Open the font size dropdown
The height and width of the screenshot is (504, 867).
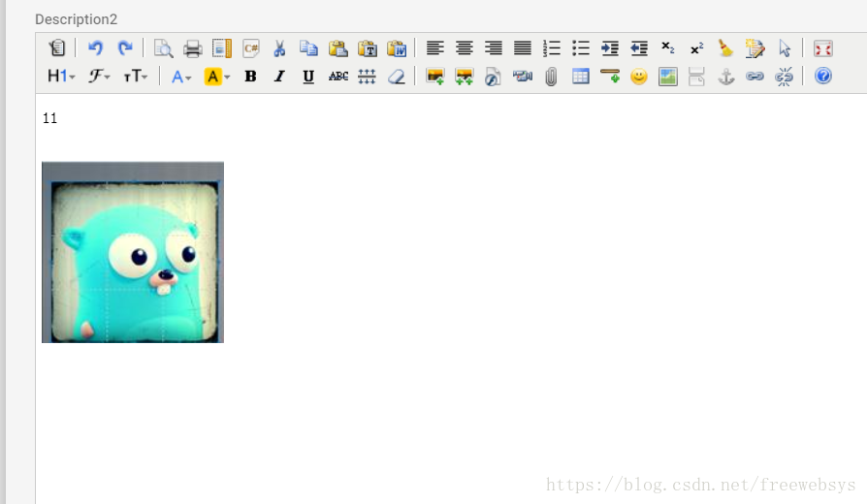(x=136, y=77)
